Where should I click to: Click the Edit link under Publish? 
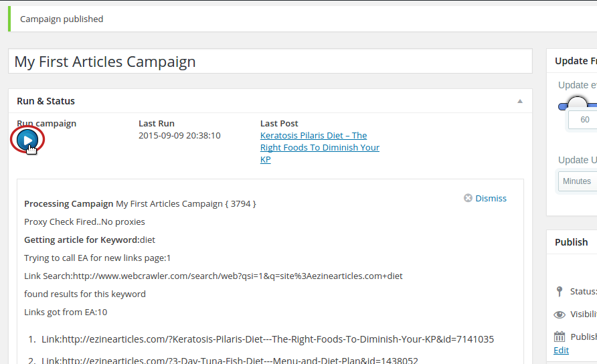coord(561,350)
